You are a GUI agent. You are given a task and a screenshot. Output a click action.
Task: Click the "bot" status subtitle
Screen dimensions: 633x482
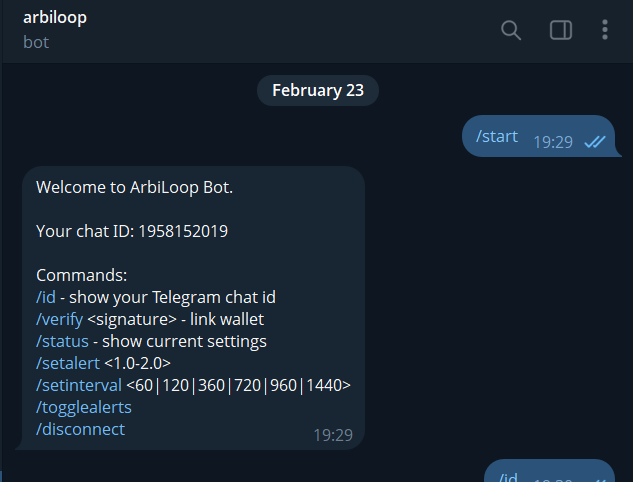[x=36, y=42]
